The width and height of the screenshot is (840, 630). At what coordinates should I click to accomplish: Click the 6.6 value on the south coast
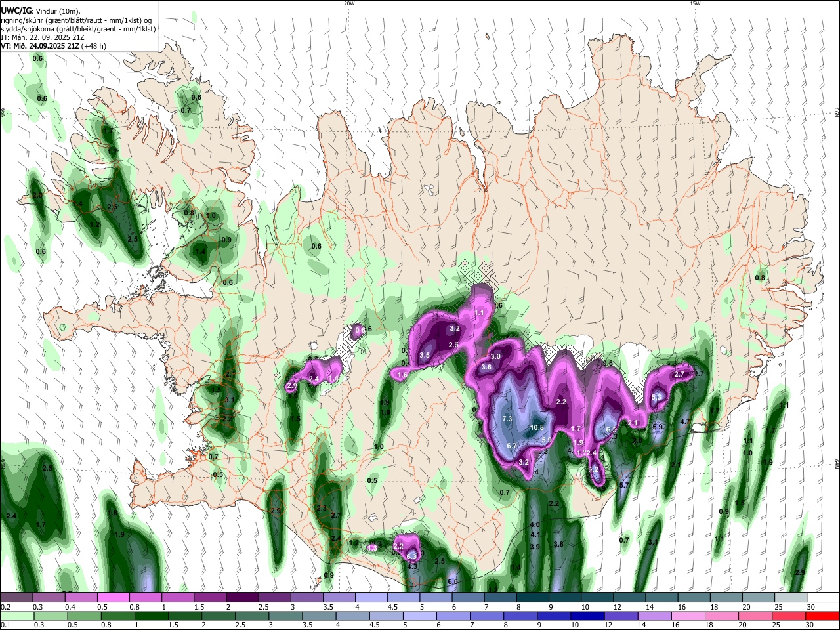tap(452, 582)
